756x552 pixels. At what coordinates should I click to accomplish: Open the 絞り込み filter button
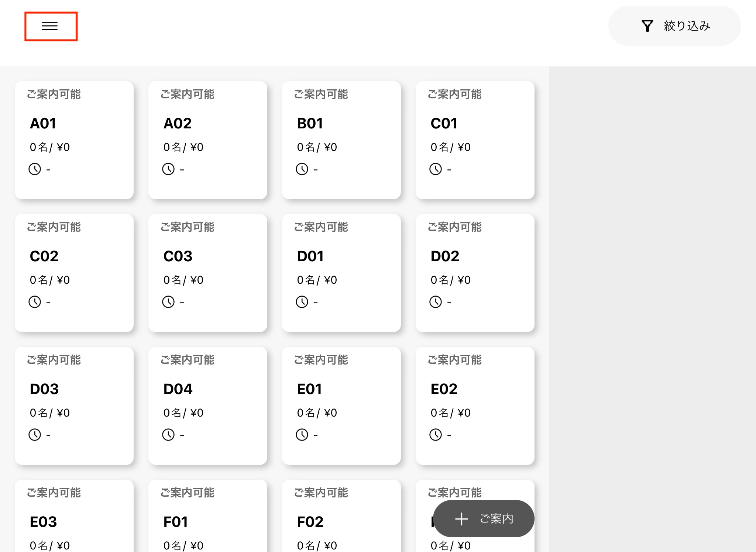(674, 26)
